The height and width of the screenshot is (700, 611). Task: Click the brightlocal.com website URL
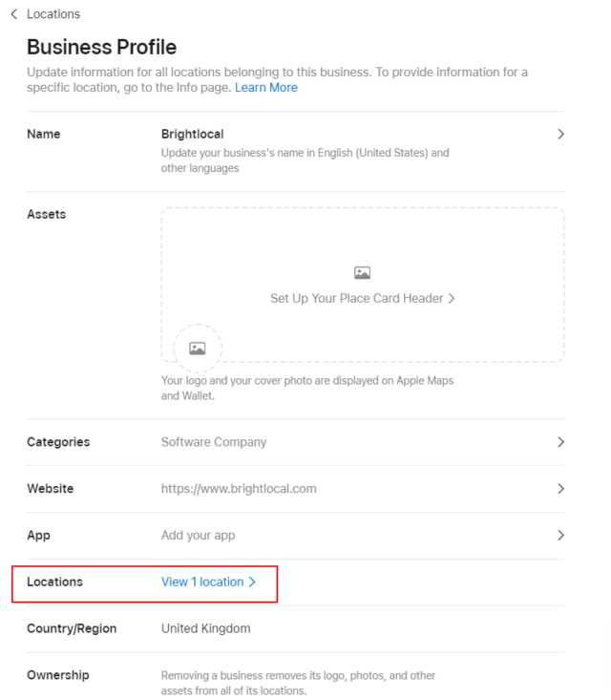point(239,489)
